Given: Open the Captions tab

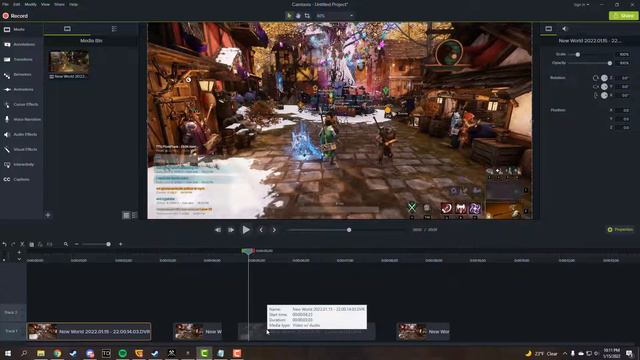Looking at the screenshot, I should [22, 180].
